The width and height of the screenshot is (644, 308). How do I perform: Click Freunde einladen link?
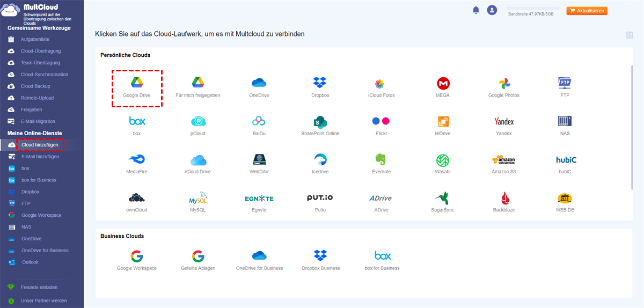(39, 287)
